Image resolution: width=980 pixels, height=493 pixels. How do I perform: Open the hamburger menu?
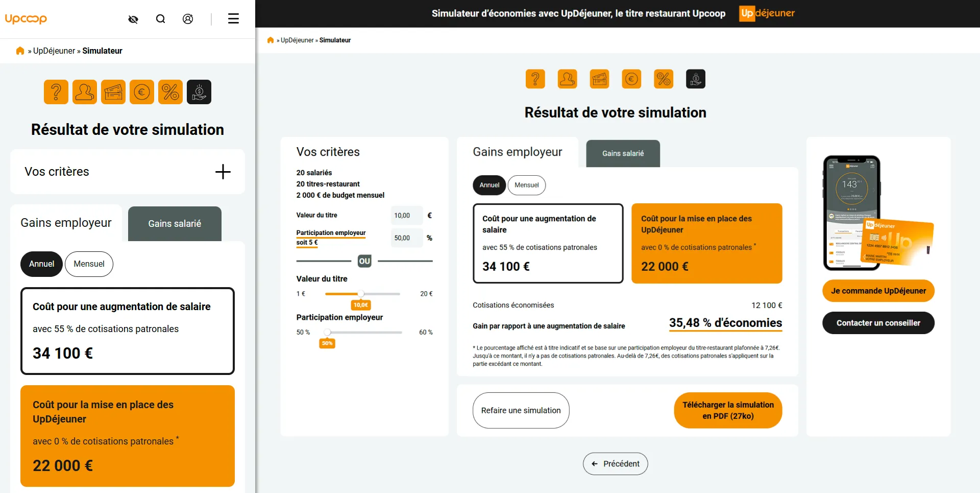(x=233, y=19)
